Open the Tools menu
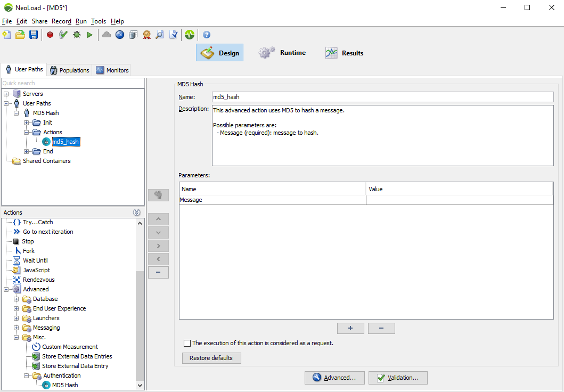Screen dimensions: 564x392 coord(98,21)
